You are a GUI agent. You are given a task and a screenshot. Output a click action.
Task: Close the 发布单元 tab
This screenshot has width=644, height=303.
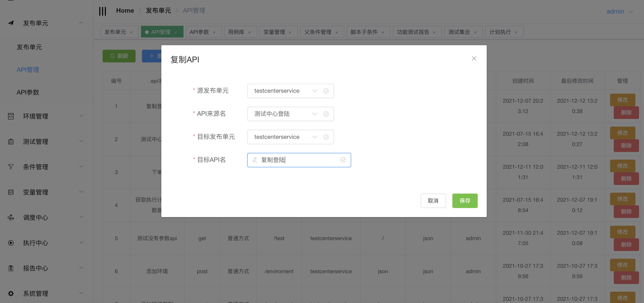(131, 32)
